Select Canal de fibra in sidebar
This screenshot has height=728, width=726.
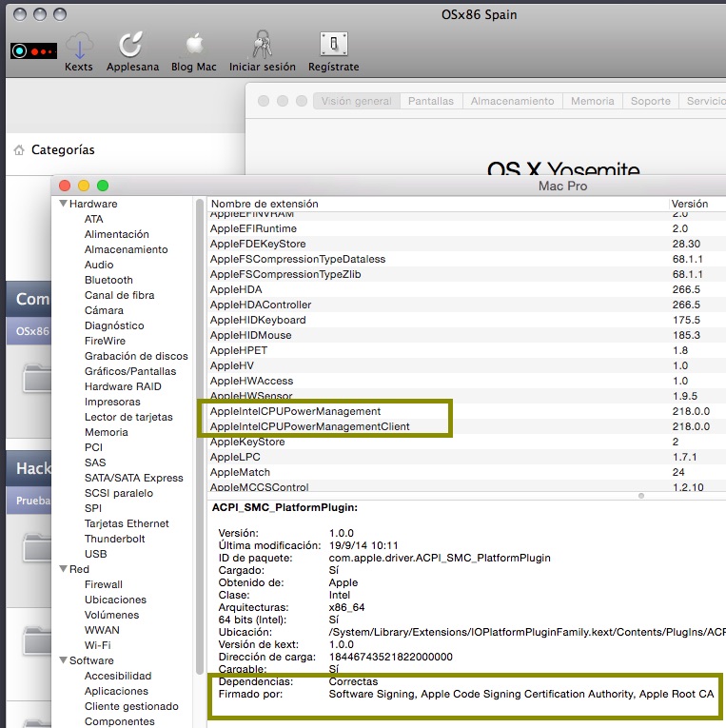(119, 295)
